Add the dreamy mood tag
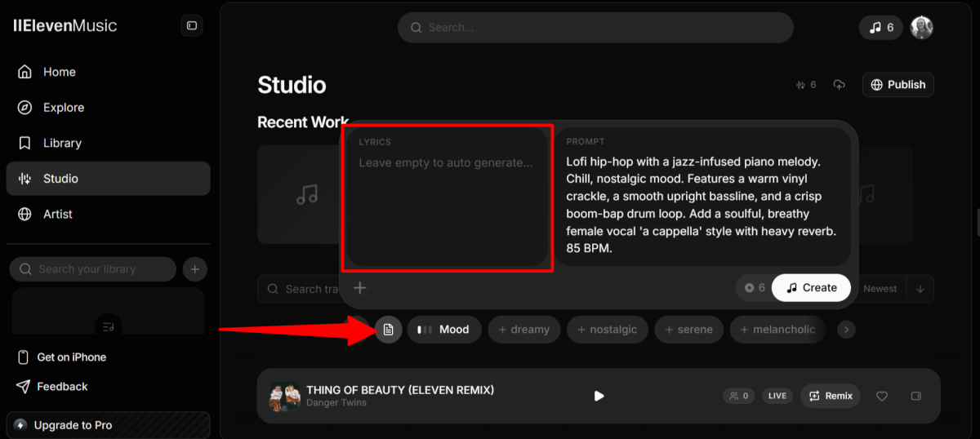This screenshot has width=980, height=439. point(524,330)
